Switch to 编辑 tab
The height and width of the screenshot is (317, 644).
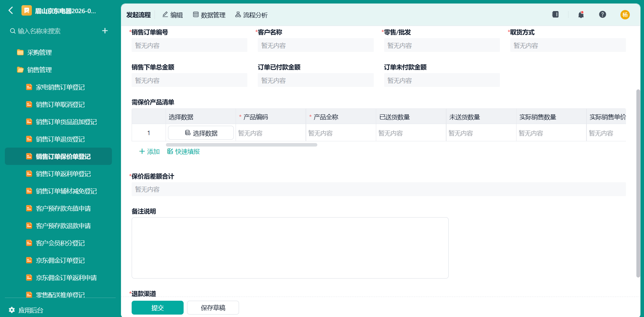(x=173, y=15)
